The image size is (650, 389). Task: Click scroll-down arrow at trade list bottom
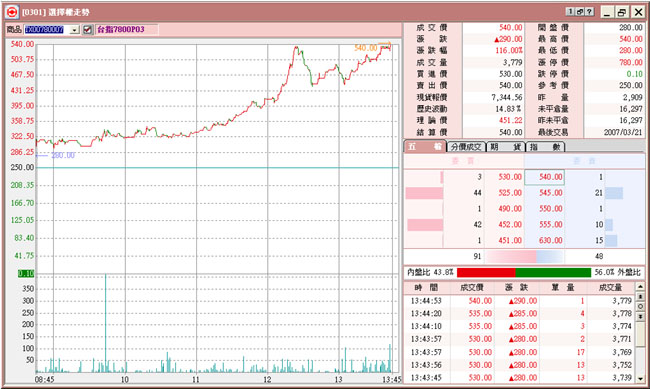pyautogui.click(x=640, y=379)
